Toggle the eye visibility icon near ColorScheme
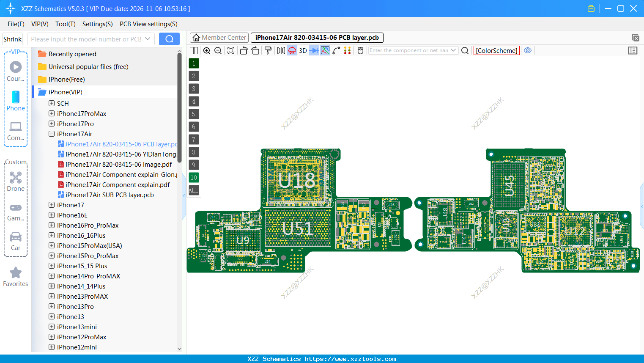The image size is (644, 363). pyautogui.click(x=528, y=50)
